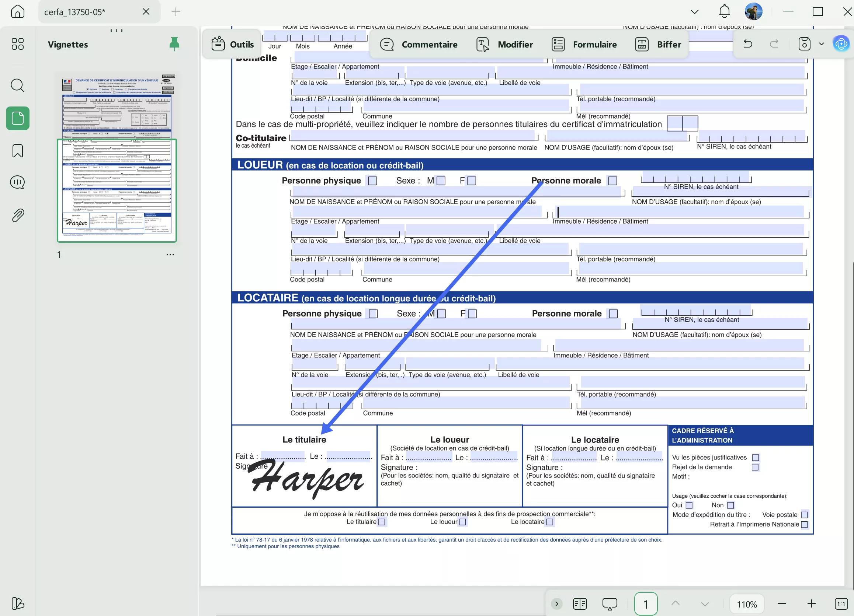The image size is (854, 616).
Task: Expand the save options chevron
Action: click(x=822, y=43)
